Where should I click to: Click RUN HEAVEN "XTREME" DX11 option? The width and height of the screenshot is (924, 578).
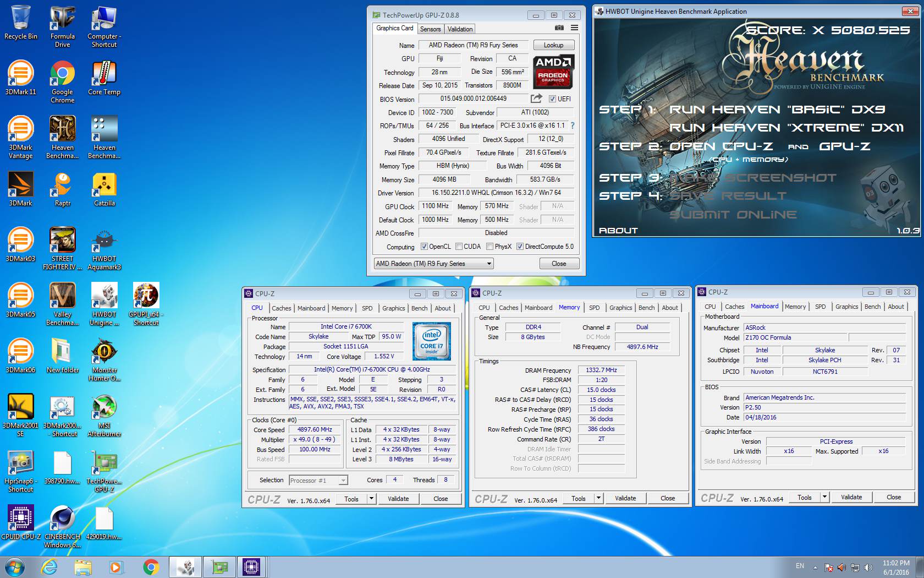pyautogui.click(x=787, y=128)
